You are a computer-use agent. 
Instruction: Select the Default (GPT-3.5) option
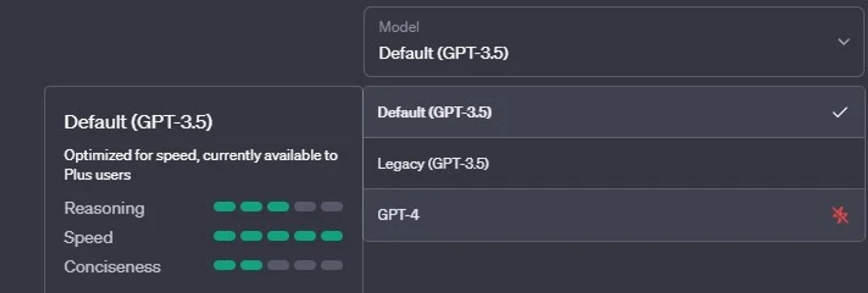(x=614, y=113)
